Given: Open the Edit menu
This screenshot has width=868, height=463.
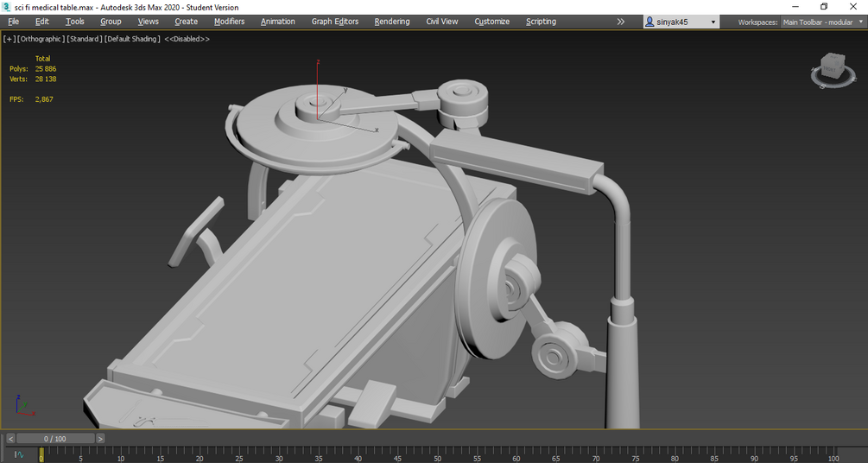Looking at the screenshot, I should pos(42,22).
